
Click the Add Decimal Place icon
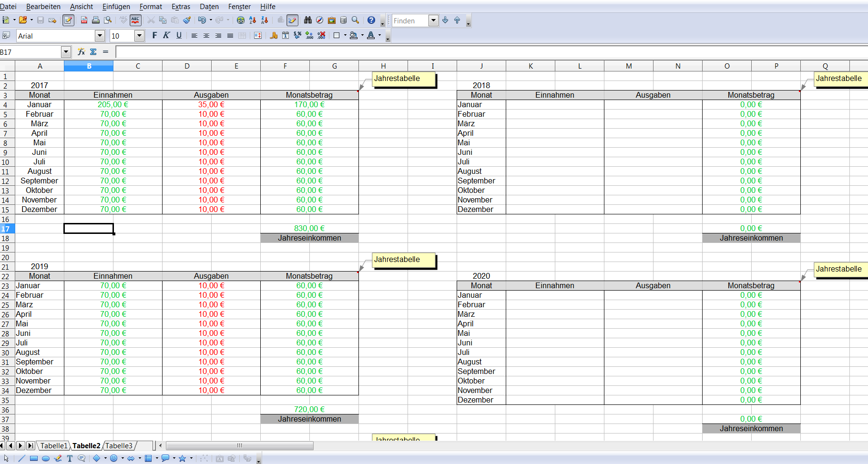click(x=309, y=36)
